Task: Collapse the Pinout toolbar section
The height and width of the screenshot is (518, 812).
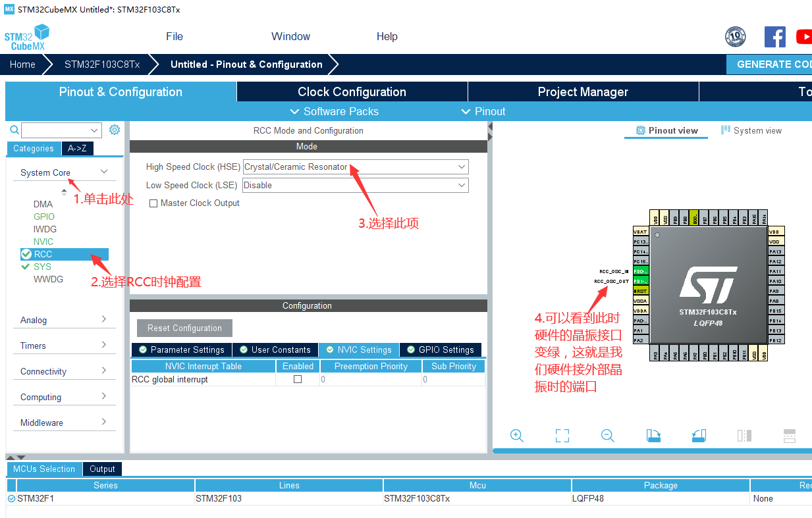Action: (x=484, y=111)
